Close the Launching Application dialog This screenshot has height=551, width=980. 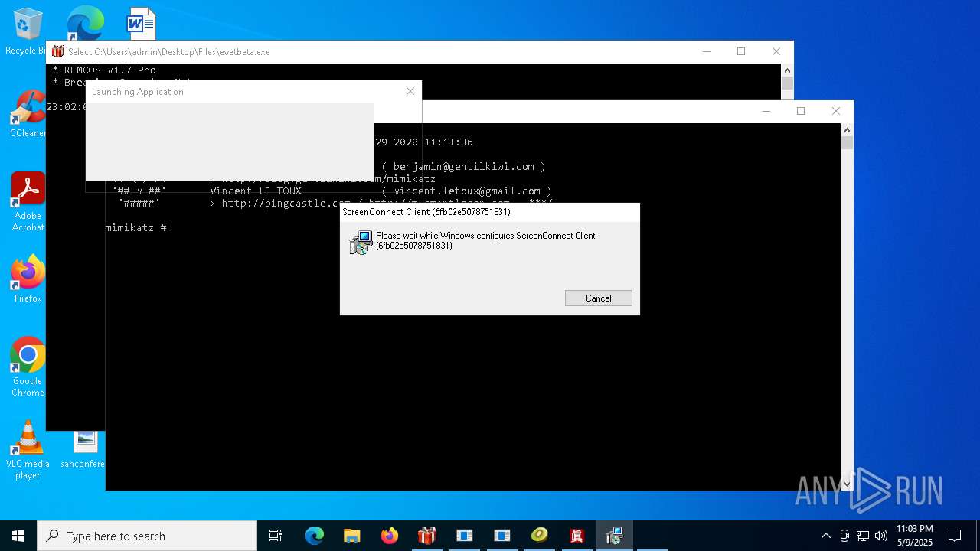[x=410, y=91]
